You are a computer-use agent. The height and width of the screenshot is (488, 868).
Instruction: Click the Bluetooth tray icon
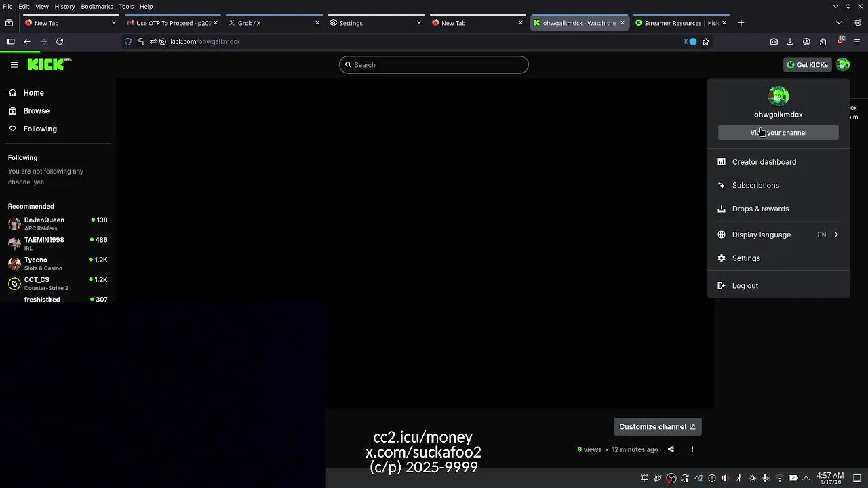pyautogui.click(x=739, y=478)
